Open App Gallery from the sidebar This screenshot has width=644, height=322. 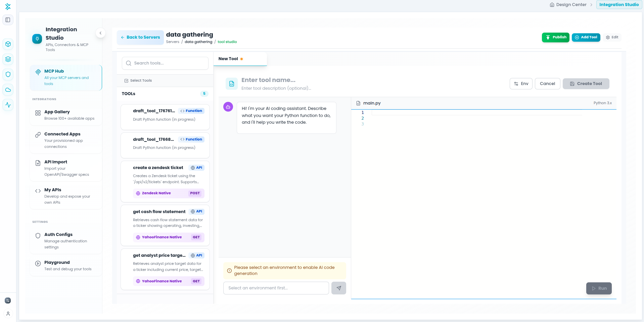pos(66,115)
